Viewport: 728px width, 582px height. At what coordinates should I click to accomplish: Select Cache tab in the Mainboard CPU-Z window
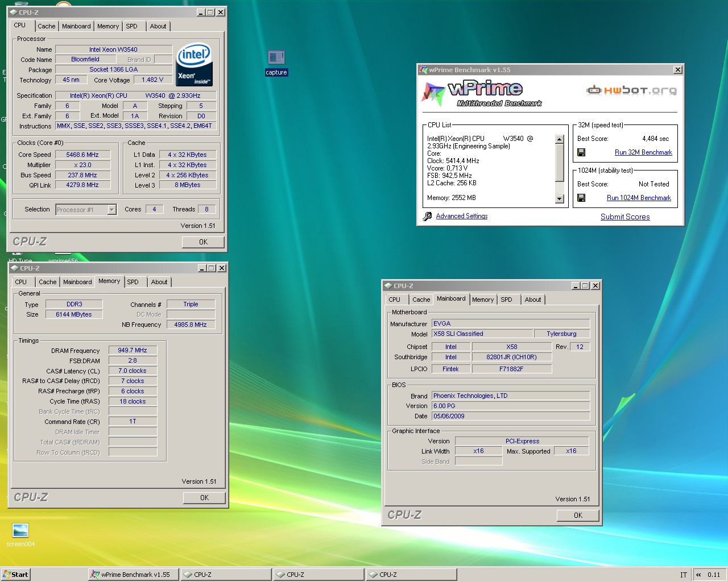(421, 300)
